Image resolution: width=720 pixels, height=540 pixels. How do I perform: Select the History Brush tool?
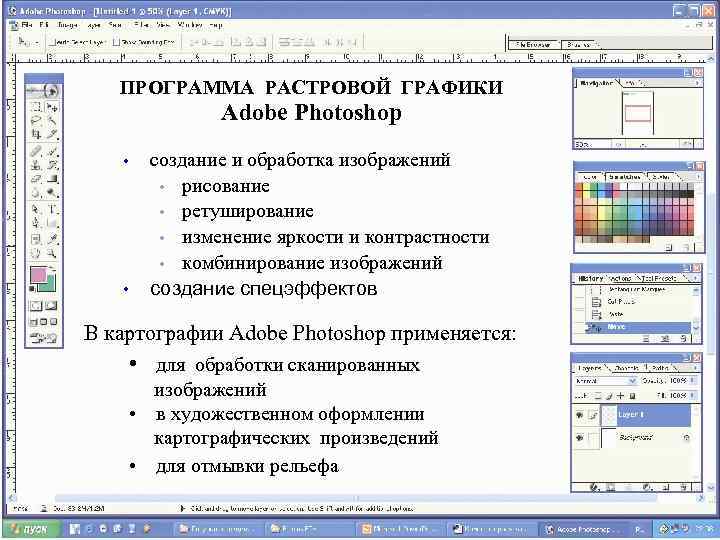click(52, 165)
